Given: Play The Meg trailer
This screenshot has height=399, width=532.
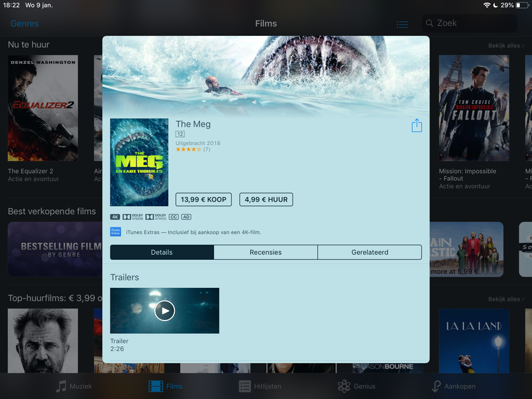Looking at the screenshot, I should point(164,311).
